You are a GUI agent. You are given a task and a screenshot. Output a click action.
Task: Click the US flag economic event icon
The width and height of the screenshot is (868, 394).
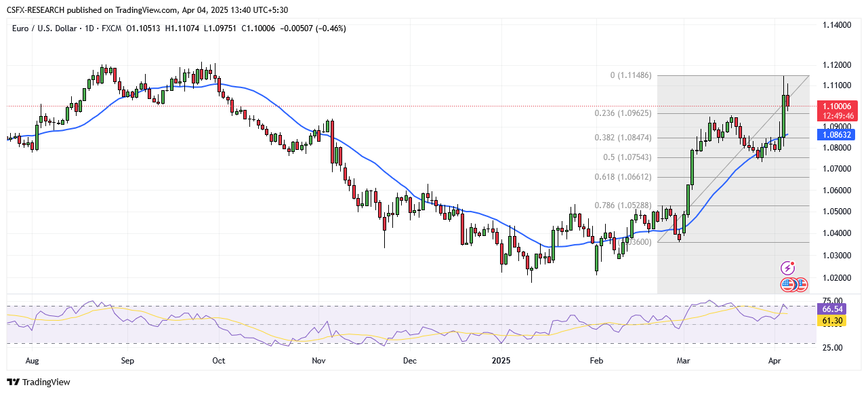(802, 285)
